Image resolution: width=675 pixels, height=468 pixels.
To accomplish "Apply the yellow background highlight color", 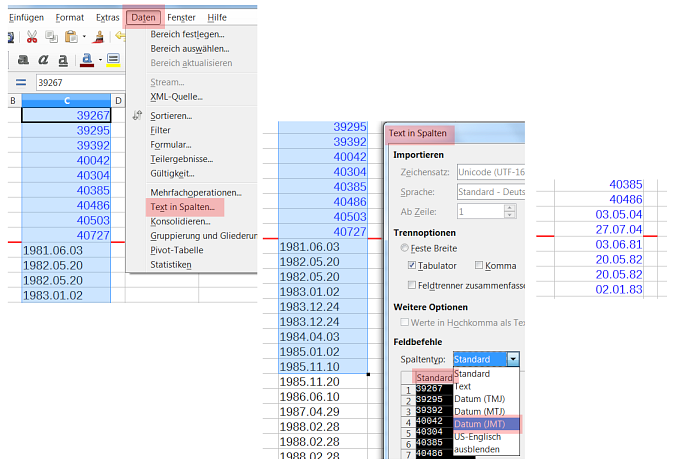I will tap(113, 60).
